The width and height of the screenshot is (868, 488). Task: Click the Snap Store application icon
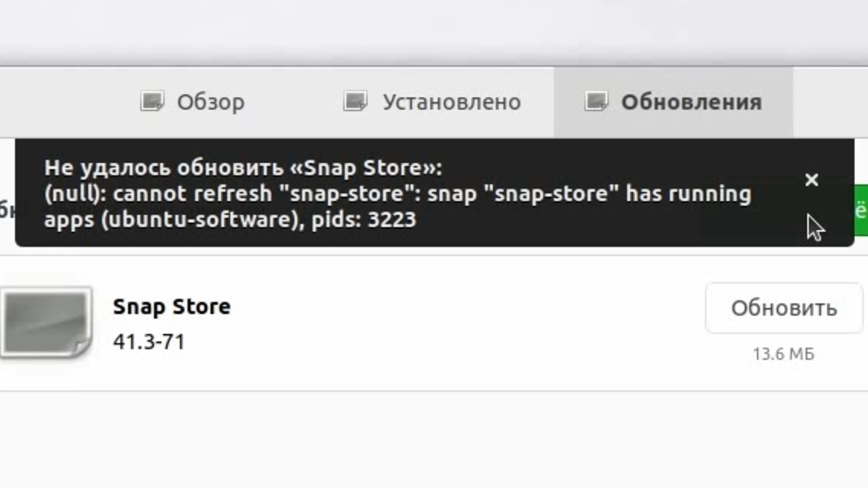46,321
